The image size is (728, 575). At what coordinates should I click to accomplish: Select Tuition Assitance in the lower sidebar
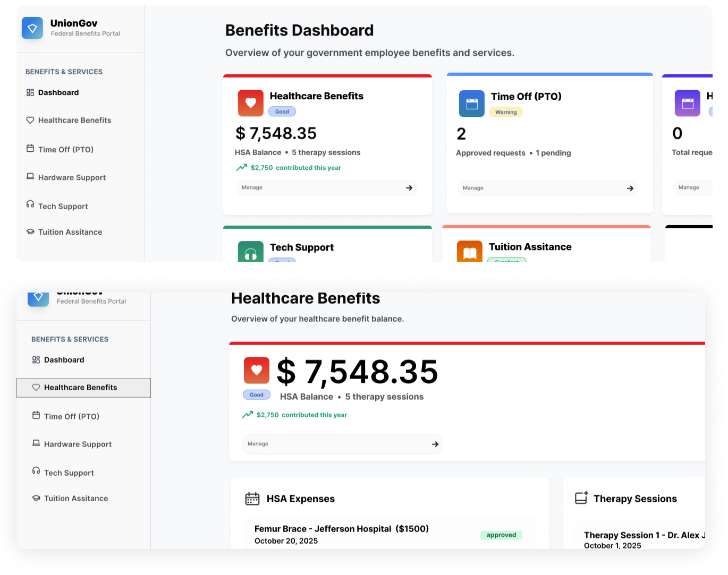coord(75,499)
